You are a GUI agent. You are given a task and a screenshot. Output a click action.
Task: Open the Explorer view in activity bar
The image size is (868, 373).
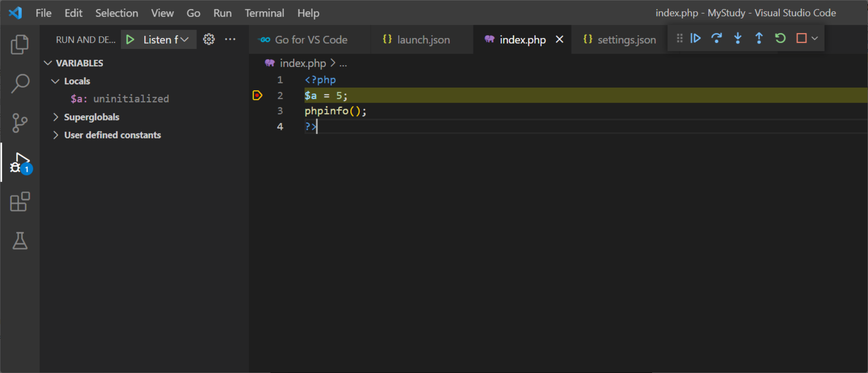[20, 44]
